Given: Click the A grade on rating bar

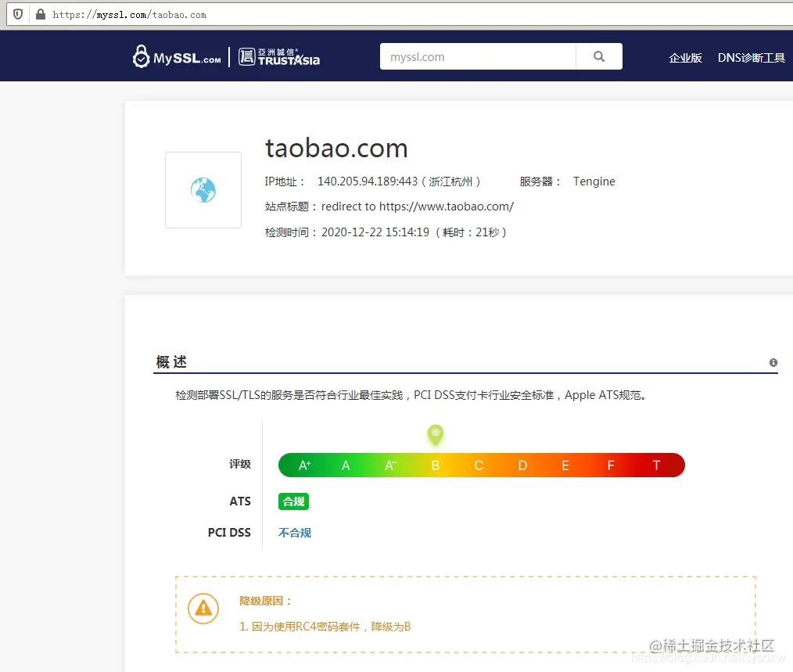Looking at the screenshot, I should click(346, 465).
